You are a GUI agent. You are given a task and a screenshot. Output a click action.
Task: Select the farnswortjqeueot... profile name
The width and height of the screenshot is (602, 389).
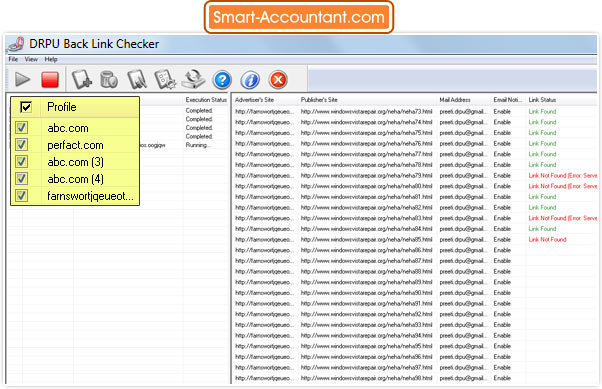[91, 196]
